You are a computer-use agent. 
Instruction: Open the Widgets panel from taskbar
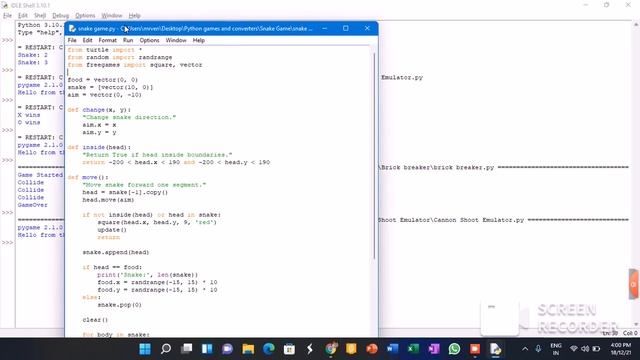pos(207,349)
